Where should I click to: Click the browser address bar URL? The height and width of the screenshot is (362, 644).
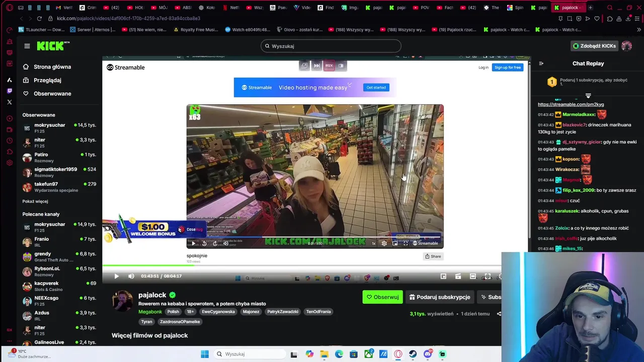coord(129,18)
